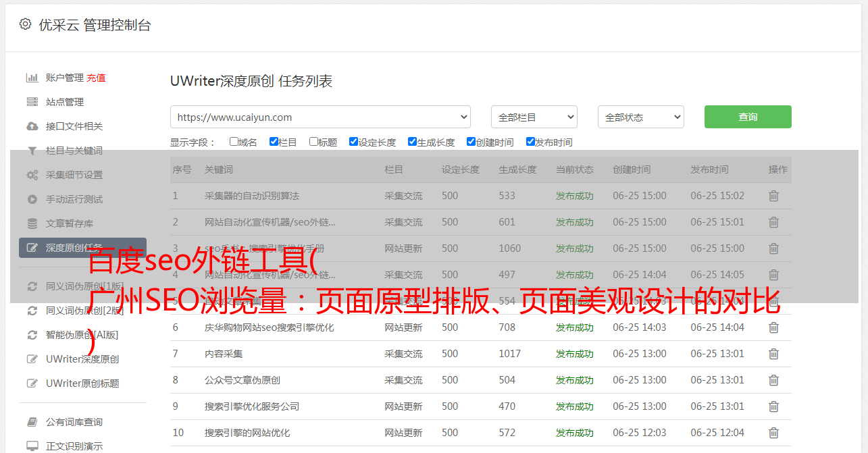Click trash icon for 庆华购物网站seo搜索引擎优化 row
The image size is (868, 453).
click(x=773, y=327)
